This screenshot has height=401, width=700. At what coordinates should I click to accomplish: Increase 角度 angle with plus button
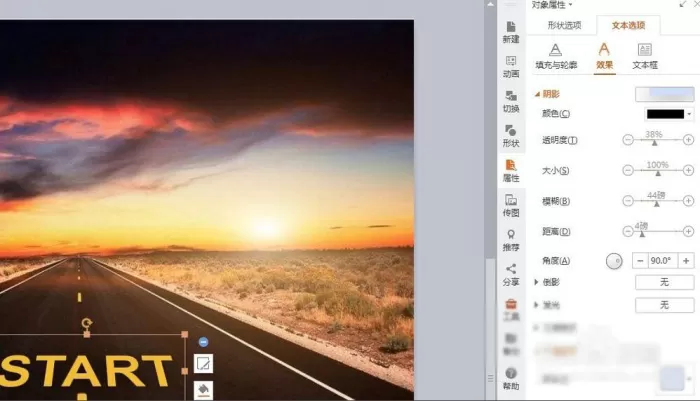click(x=686, y=260)
